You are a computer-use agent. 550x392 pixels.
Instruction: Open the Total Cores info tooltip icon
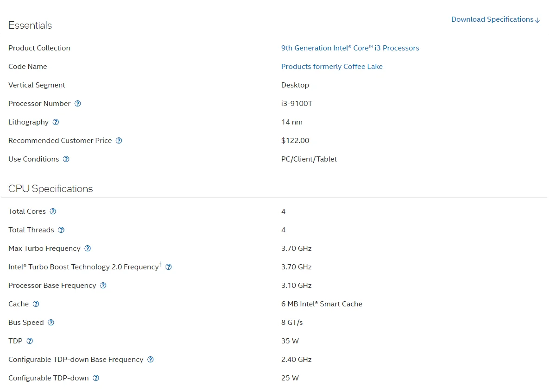pos(53,212)
